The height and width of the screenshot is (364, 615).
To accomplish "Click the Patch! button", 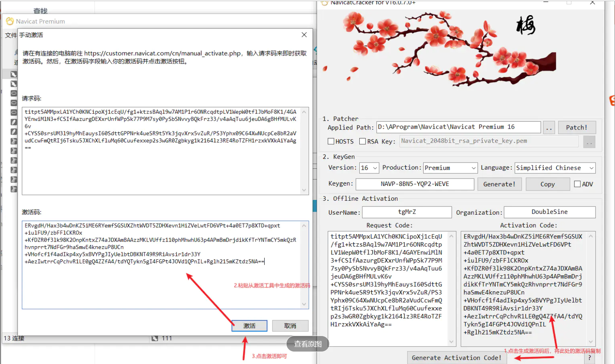I will 576,128.
